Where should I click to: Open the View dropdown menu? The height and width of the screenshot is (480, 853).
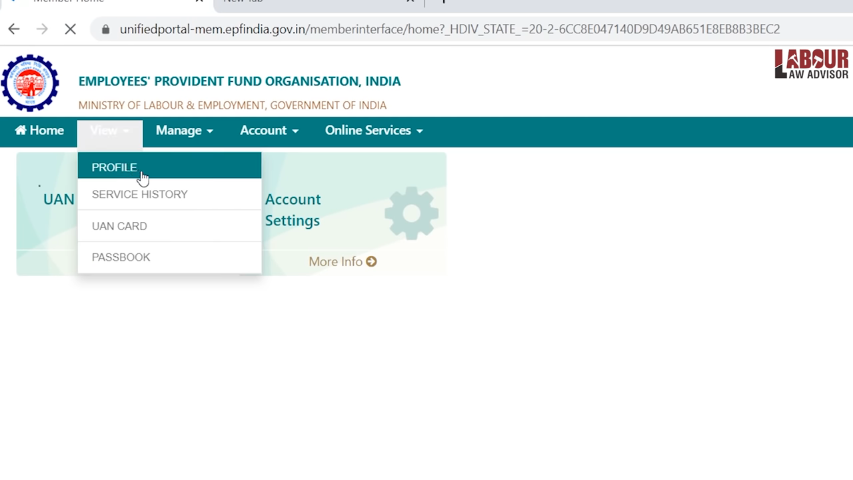point(110,131)
